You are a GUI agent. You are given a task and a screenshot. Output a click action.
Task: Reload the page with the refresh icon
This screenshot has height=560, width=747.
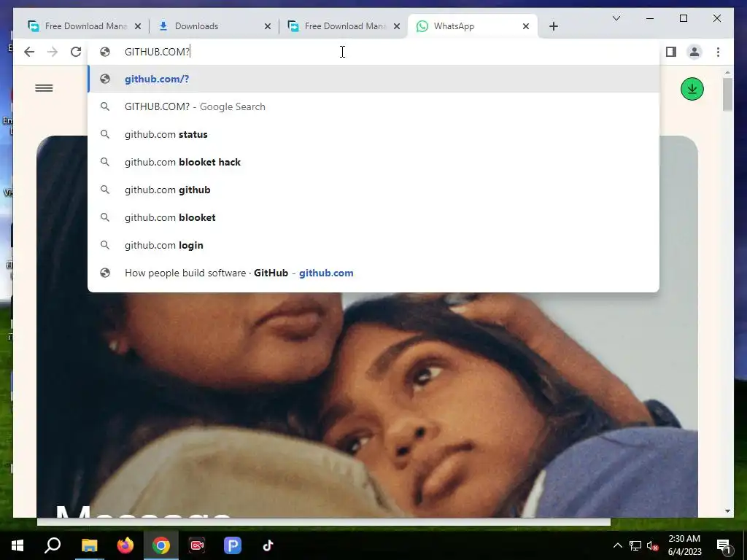(76, 52)
